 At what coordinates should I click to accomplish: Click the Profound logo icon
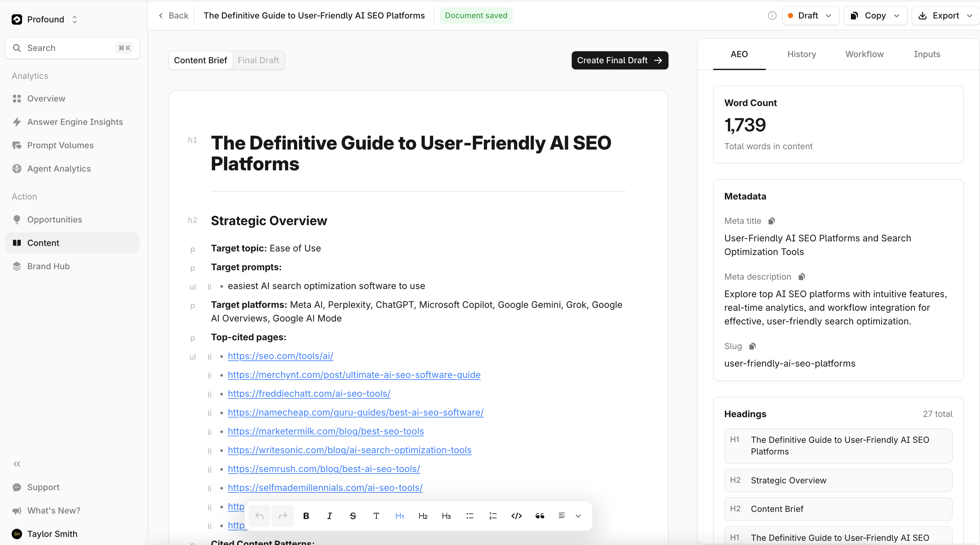pyautogui.click(x=17, y=19)
